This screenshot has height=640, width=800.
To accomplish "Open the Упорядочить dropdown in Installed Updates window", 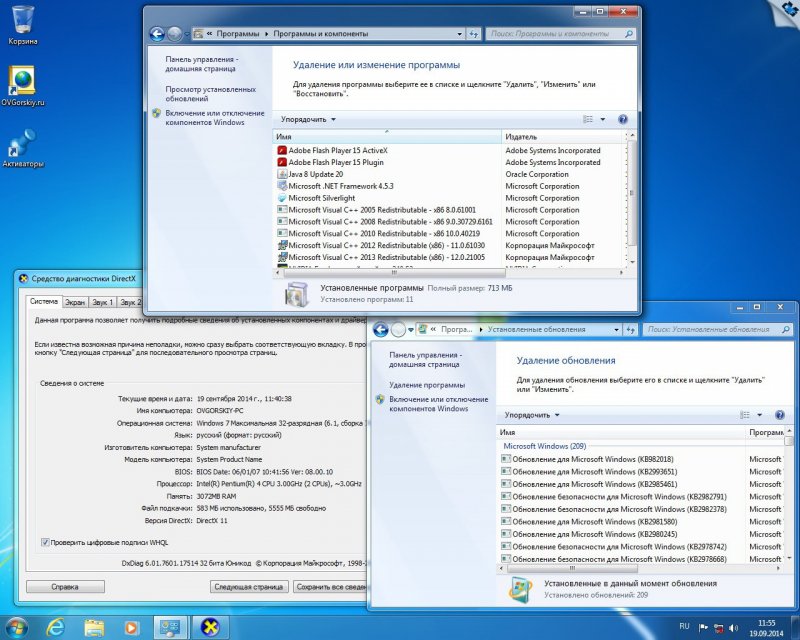I will (x=532, y=415).
